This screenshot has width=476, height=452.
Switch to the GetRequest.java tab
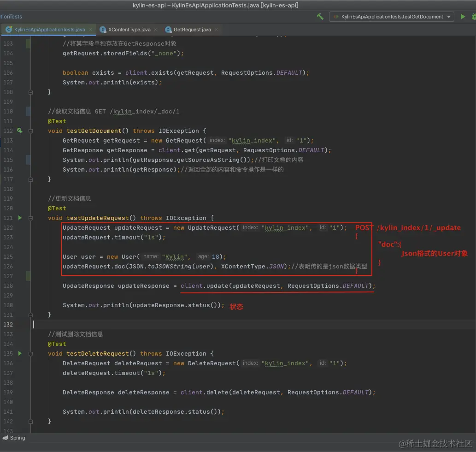coord(192,30)
